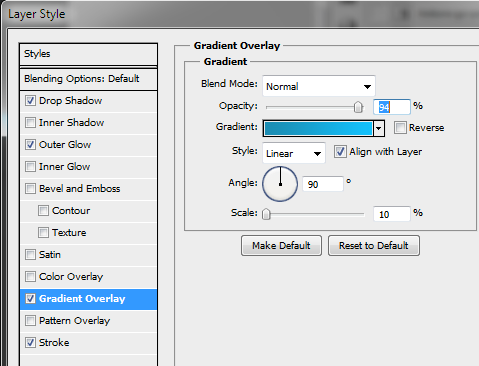The width and height of the screenshot is (479, 366).
Task: Click the Scale percentage field
Action: click(x=392, y=214)
